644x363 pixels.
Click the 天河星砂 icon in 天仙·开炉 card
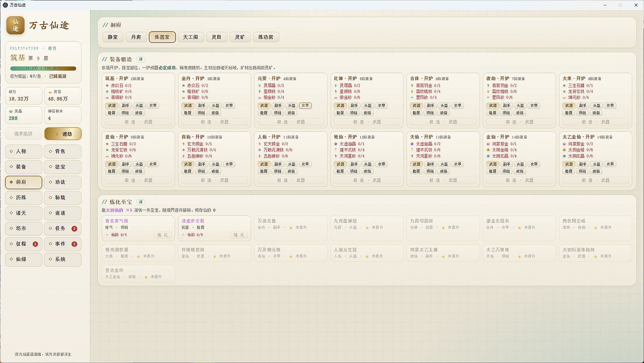pyautogui.click(x=412, y=156)
